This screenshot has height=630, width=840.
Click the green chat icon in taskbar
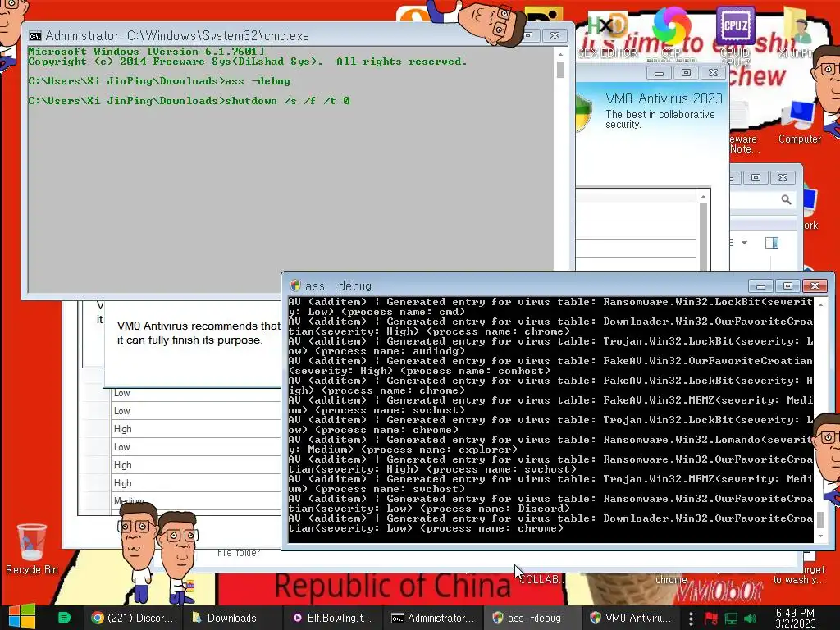click(64, 618)
